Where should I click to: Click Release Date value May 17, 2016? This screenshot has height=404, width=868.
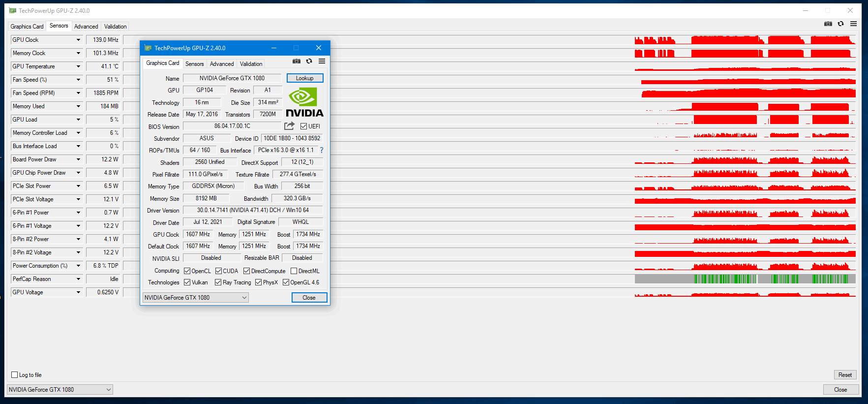coord(202,114)
